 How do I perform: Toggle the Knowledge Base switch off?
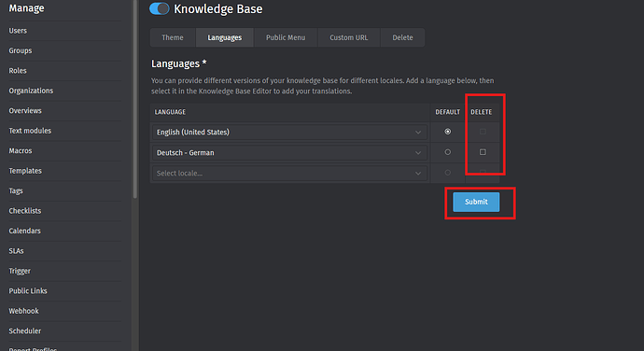(159, 8)
